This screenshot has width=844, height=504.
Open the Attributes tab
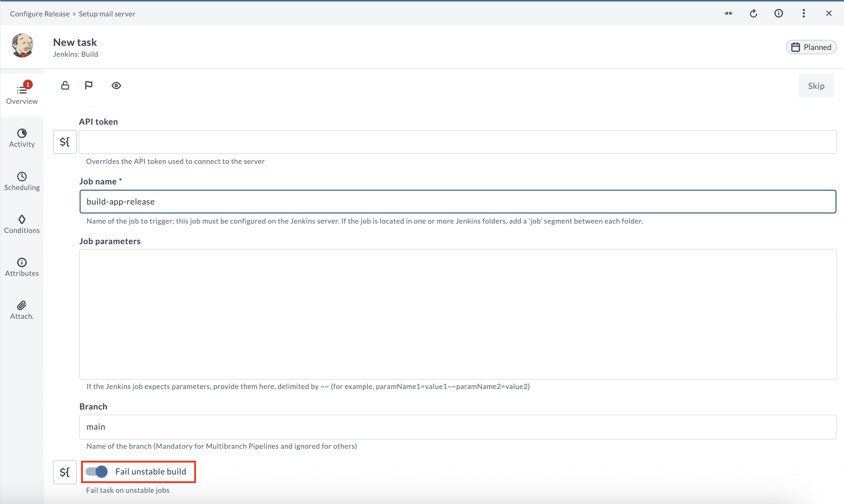pyautogui.click(x=22, y=267)
